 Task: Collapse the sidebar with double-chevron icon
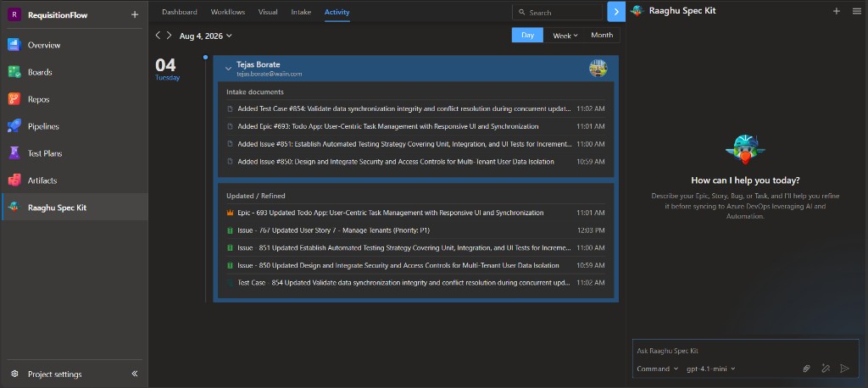(x=135, y=374)
